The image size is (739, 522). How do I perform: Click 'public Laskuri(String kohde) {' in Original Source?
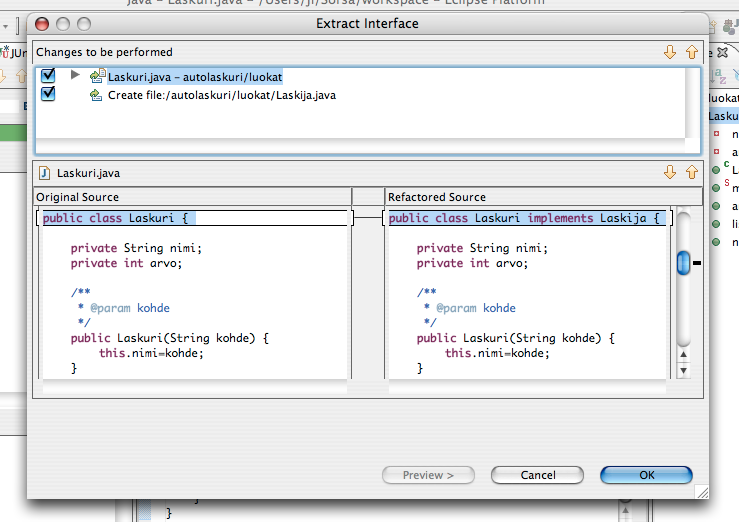[x=170, y=338]
